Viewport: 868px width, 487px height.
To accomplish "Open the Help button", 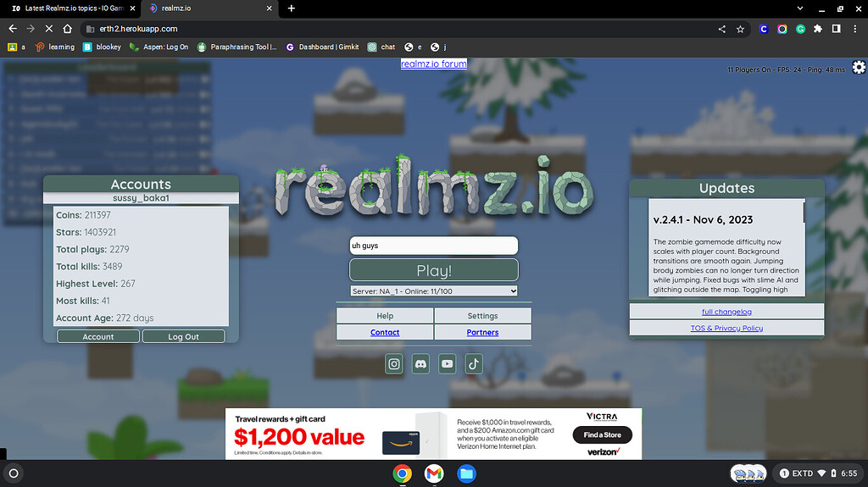I will (x=385, y=315).
